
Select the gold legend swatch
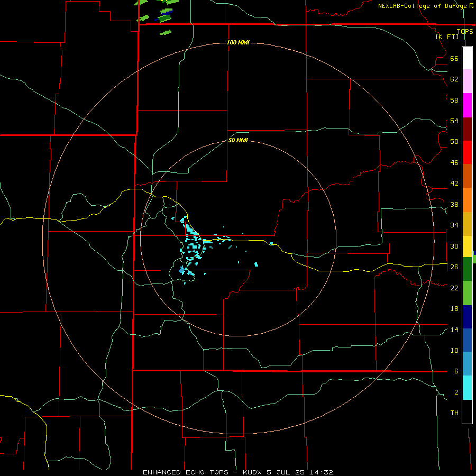467,224
